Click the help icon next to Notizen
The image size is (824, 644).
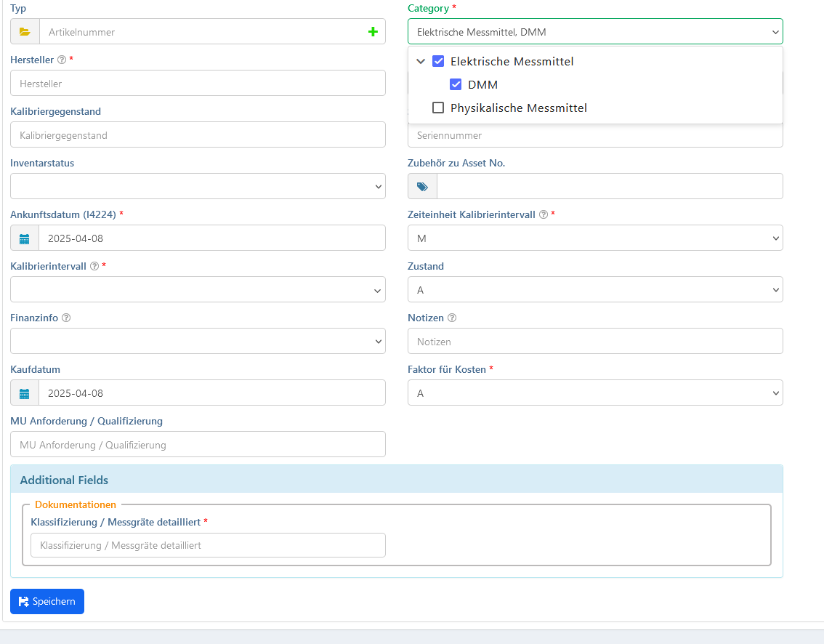452,318
